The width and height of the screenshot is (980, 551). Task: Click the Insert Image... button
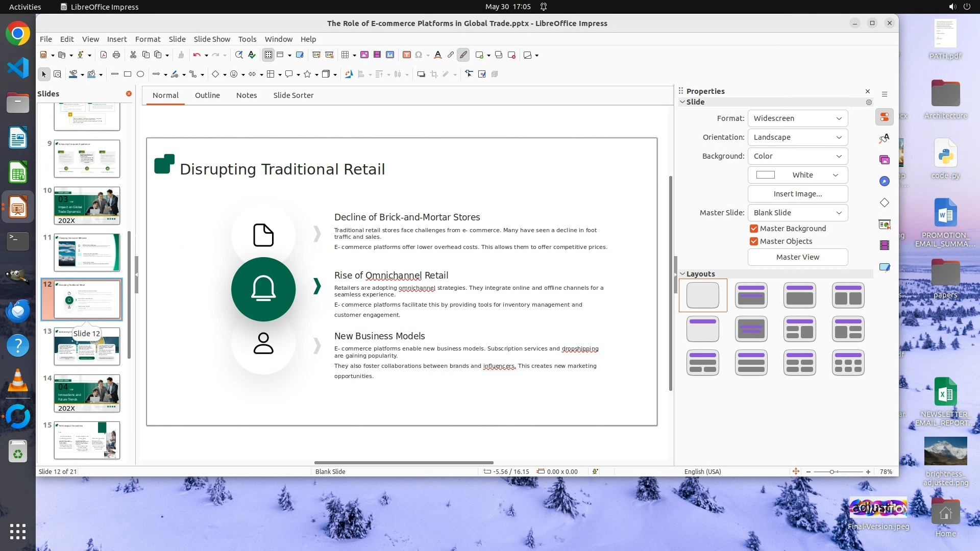click(x=797, y=194)
